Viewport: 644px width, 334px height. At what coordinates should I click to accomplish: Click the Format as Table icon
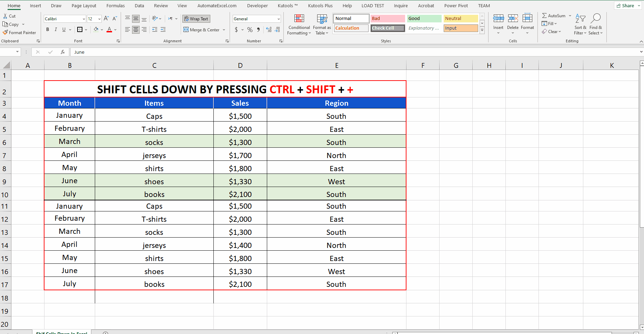pos(322,24)
